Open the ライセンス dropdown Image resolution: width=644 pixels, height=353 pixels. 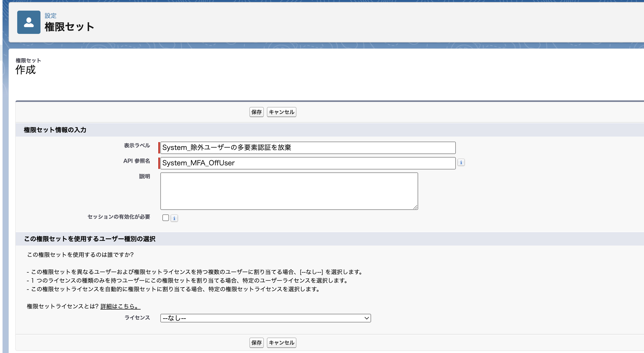pos(265,318)
